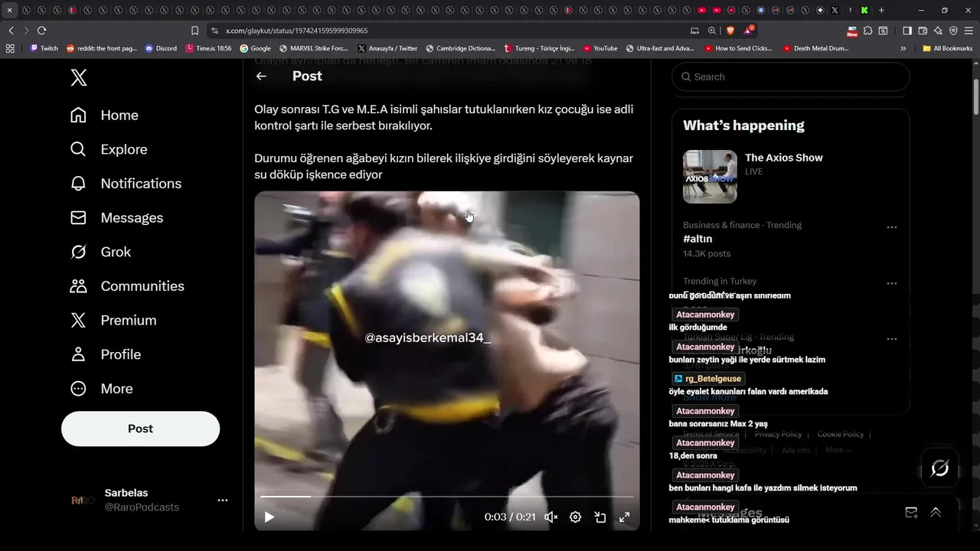Bookmark this page icon
Viewport: 980px width, 551px height.
pyautogui.click(x=194, y=31)
